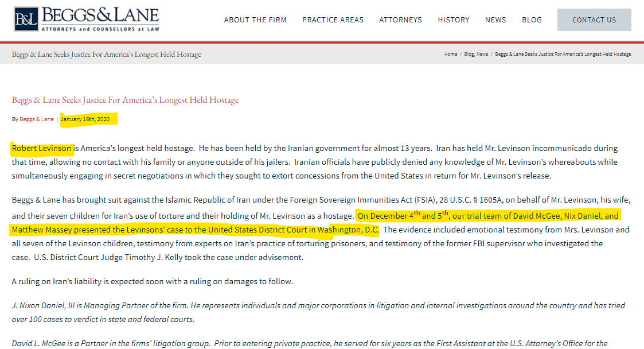Viewport: 644px width, 349px height.
Task: Click the highlighted 'Matthew Massey presented' sentence line
Action: [195, 230]
